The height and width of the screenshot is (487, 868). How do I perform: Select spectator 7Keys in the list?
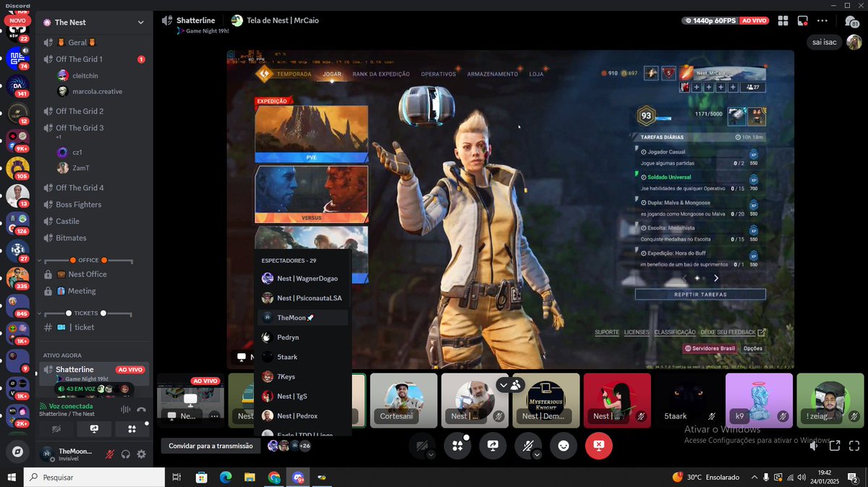[303, 376]
